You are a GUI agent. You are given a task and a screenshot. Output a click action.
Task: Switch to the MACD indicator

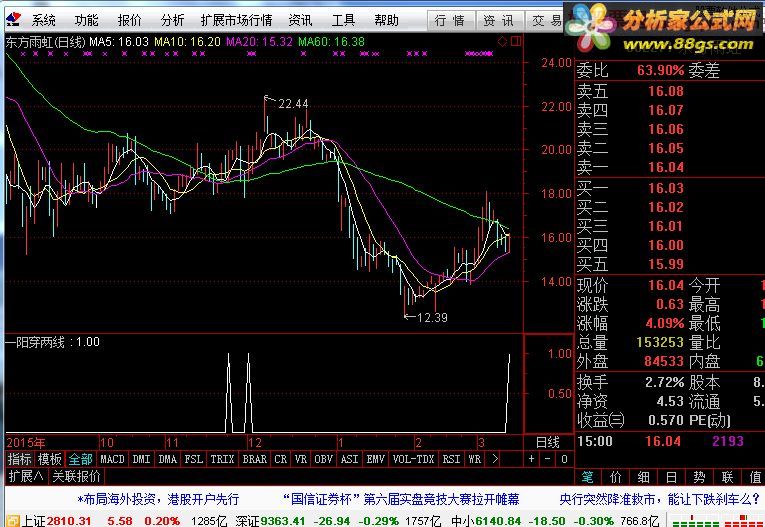112,459
